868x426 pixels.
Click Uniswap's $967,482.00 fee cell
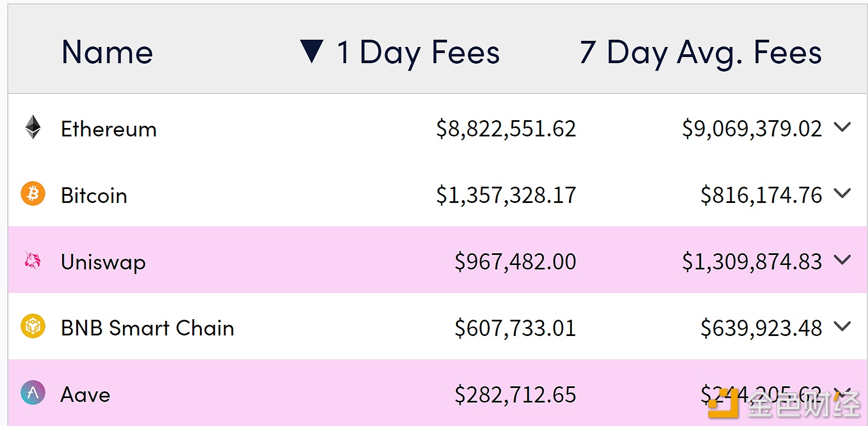pyautogui.click(x=515, y=262)
